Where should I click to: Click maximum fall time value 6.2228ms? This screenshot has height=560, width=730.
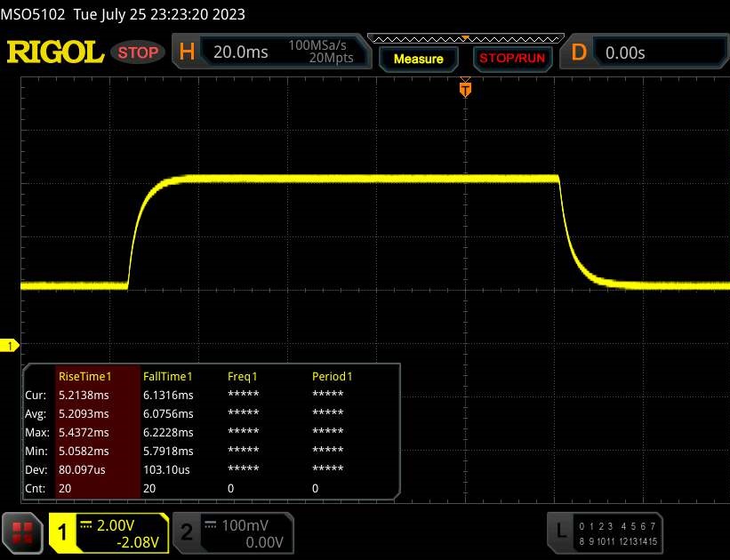[x=168, y=433]
